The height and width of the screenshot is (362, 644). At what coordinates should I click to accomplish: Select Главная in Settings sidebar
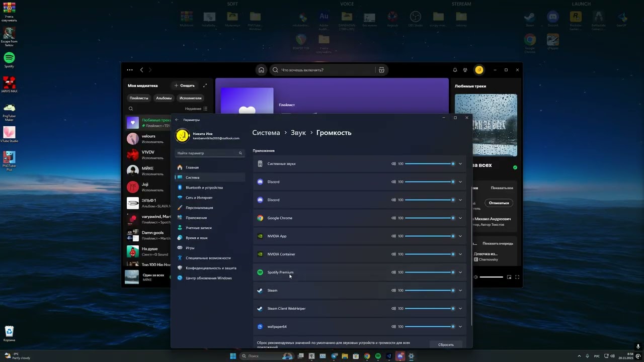(x=210, y=167)
